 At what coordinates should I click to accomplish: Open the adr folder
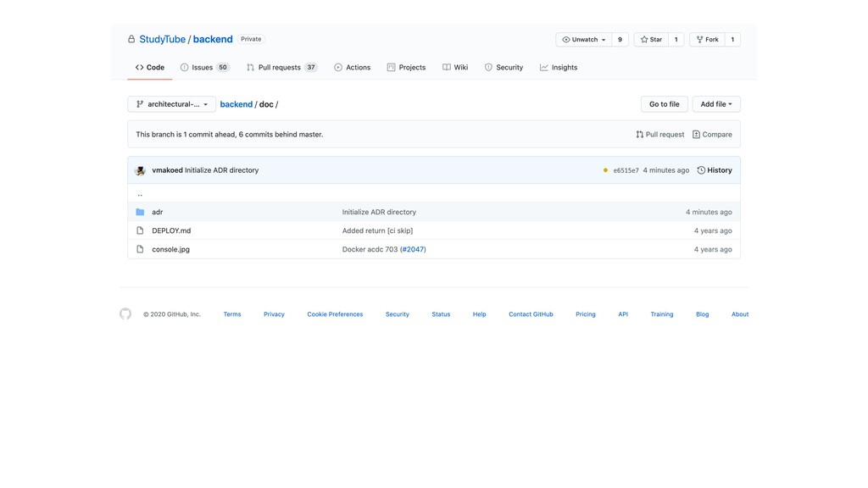point(157,212)
